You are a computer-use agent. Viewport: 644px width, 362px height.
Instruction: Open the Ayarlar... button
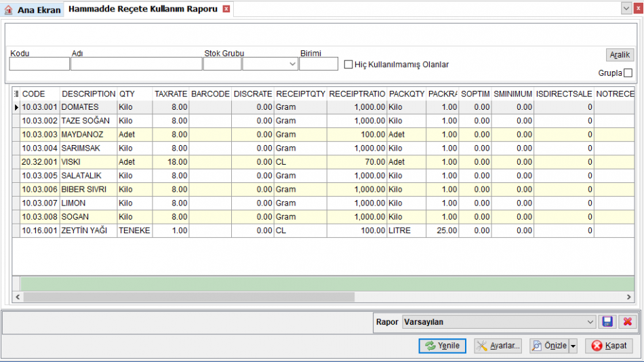click(498, 346)
